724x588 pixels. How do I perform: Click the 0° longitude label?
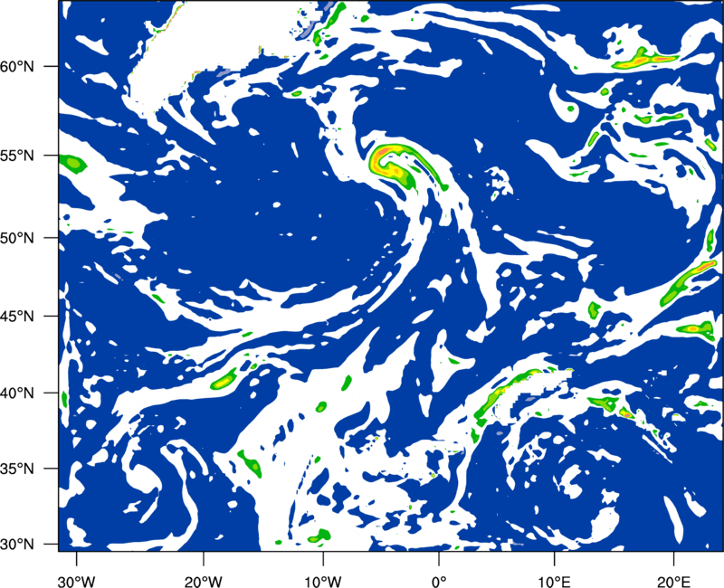pos(439,582)
